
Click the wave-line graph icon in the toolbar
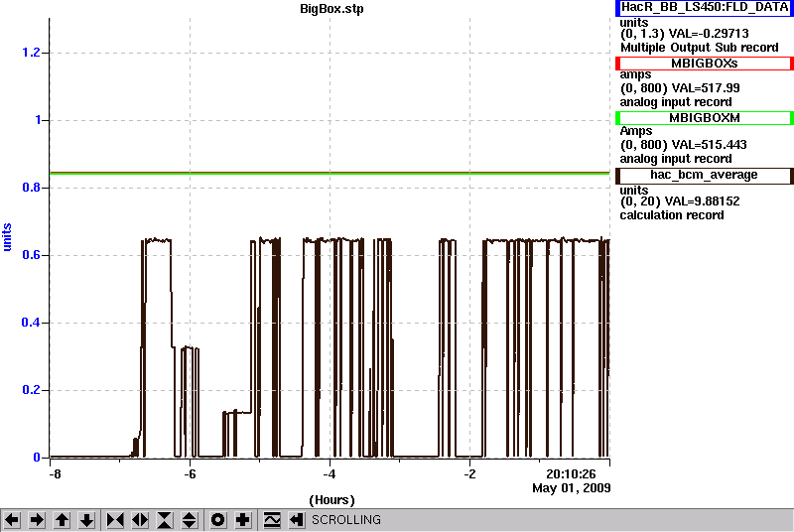272,520
